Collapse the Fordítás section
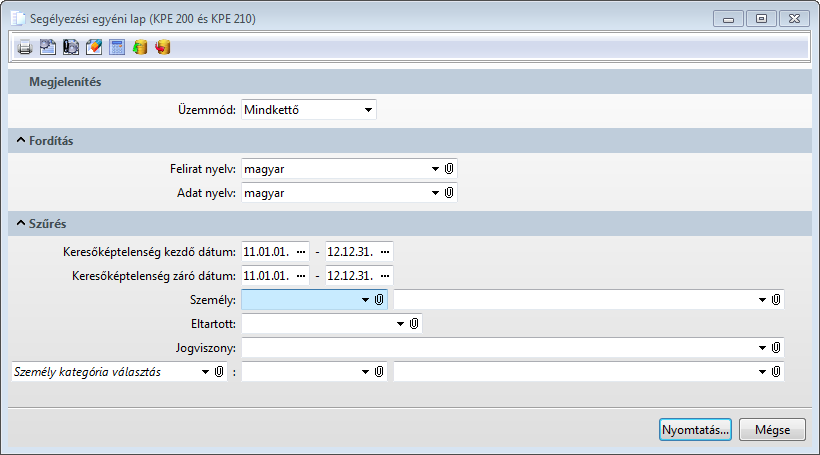Viewport: 820px width, 455px height. click(21, 140)
